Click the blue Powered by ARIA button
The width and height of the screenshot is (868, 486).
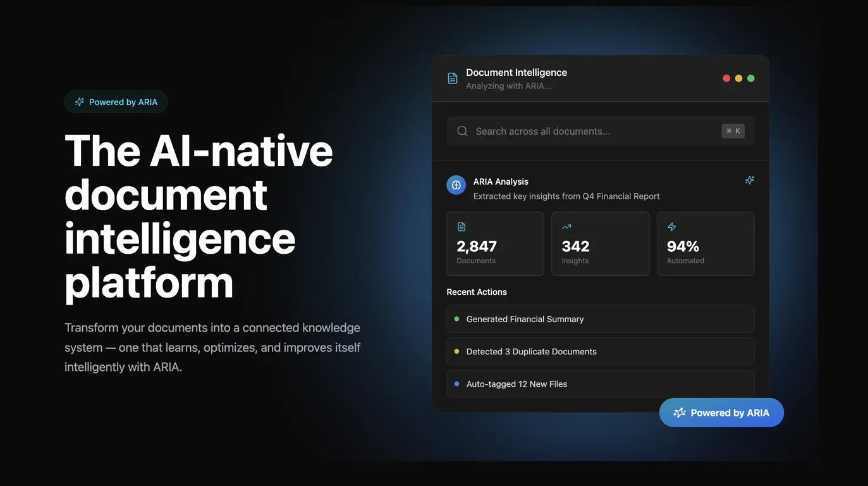pyautogui.click(x=721, y=413)
